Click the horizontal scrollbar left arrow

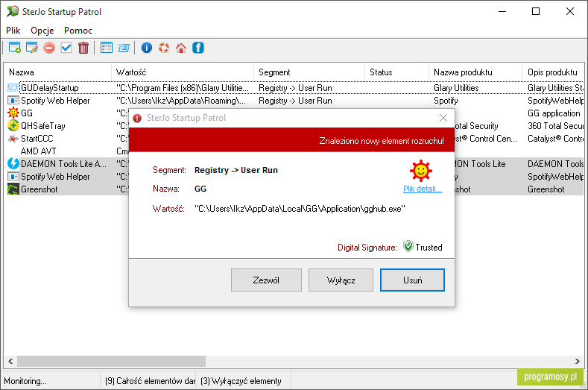(10, 361)
